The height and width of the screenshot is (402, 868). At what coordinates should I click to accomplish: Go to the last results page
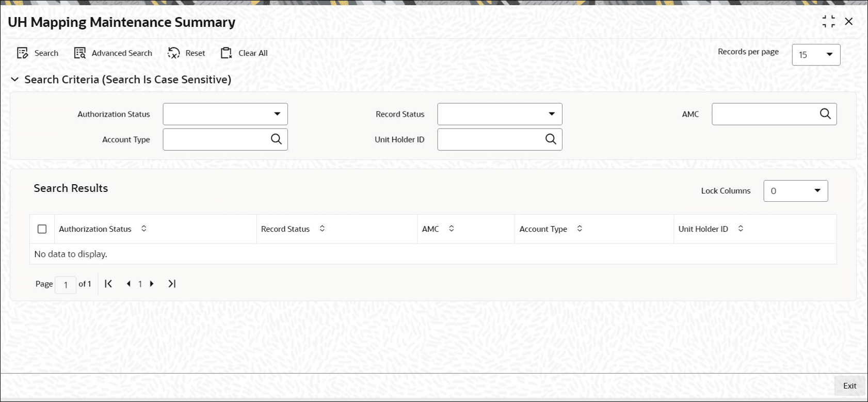[172, 284]
